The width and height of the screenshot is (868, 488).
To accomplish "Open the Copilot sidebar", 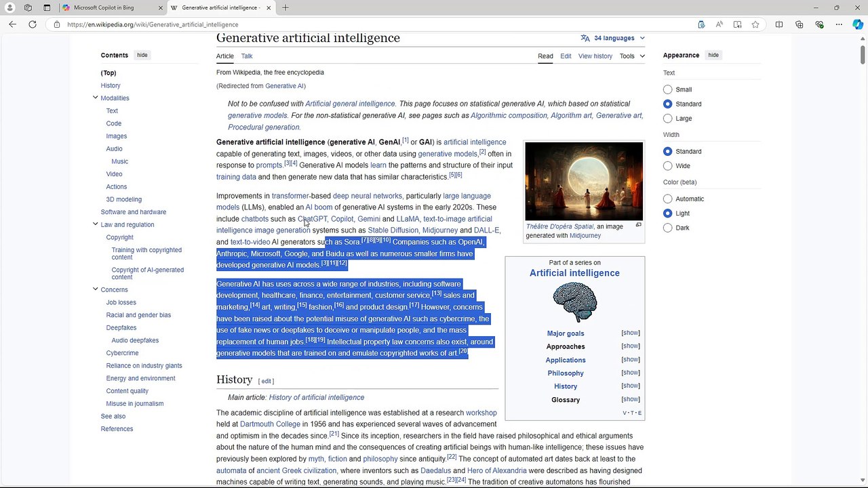I will coord(858,24).
